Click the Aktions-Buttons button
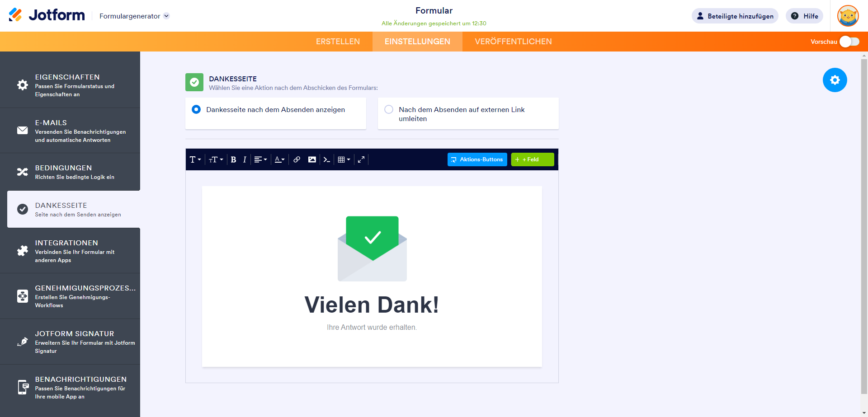 pyautogui.click(x=477, y=159)
